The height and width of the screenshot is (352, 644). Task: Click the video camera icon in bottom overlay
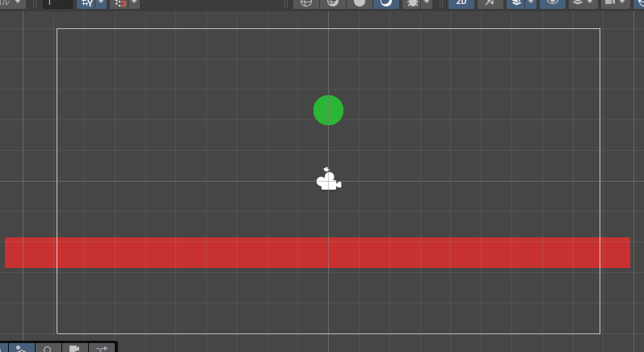click(74, 349)
